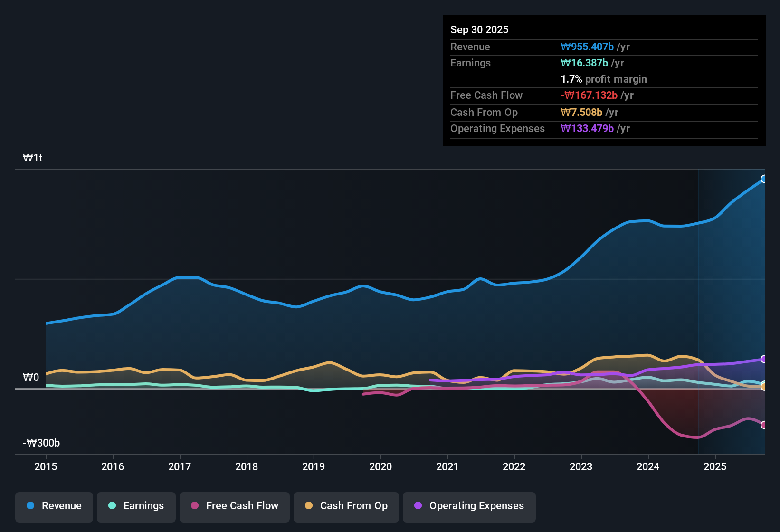
Task: Hide the Earnings series via legend
Action: pyautogui.click(x=136, y=506)
